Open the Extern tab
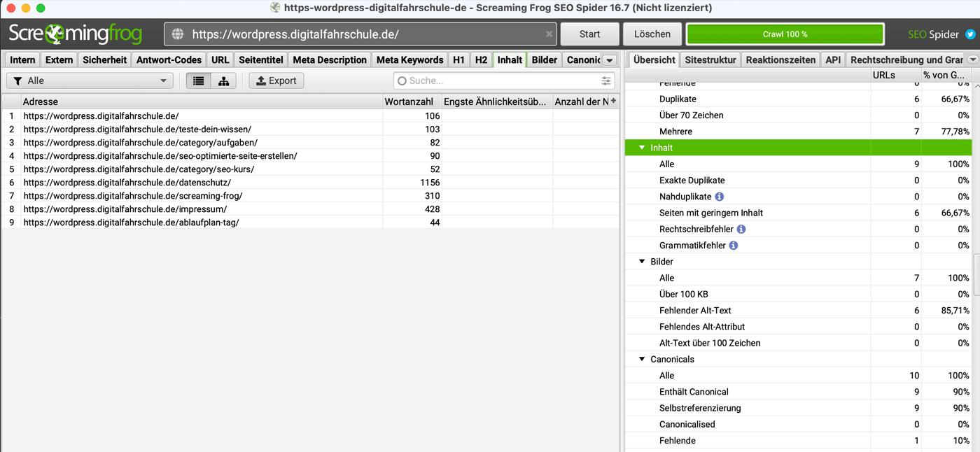980x452 pixels. pos(59,59)
